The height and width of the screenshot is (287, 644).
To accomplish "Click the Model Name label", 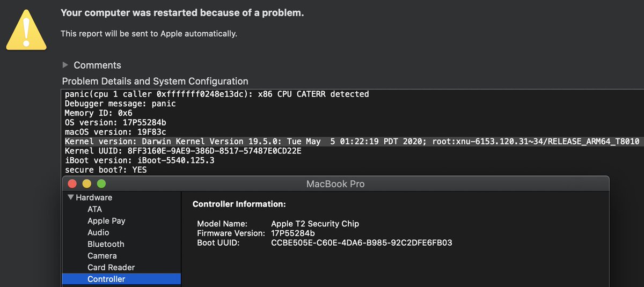I will point(222,224).
